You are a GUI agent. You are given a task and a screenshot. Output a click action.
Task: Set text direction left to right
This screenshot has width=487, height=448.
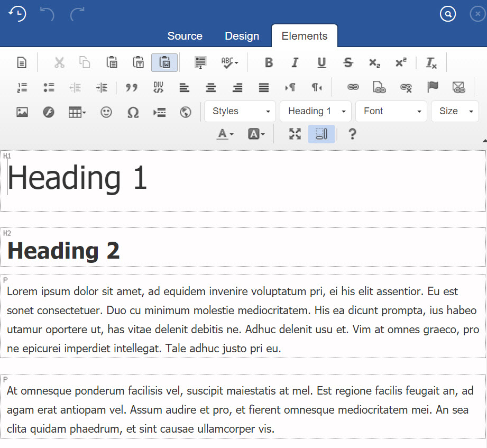click(290, 88)
